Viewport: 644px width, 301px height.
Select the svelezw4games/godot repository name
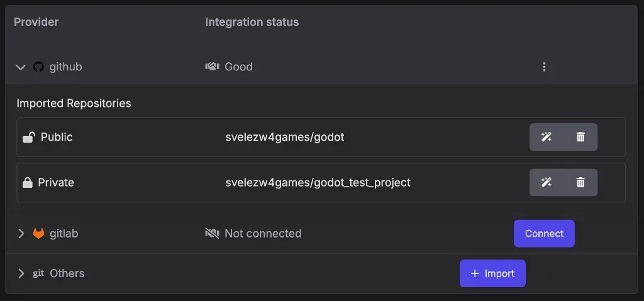[285, 137]
